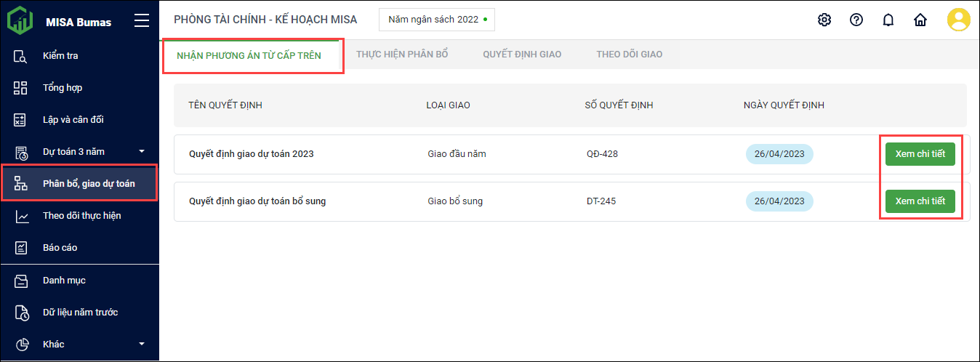Open the settings gear icon
Screen dimensions: 980x362
point(824,20)
